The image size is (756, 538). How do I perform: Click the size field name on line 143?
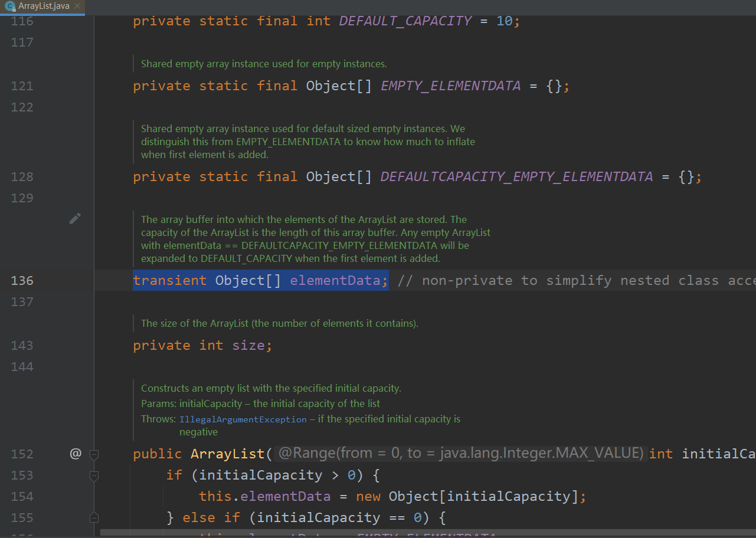248,346
